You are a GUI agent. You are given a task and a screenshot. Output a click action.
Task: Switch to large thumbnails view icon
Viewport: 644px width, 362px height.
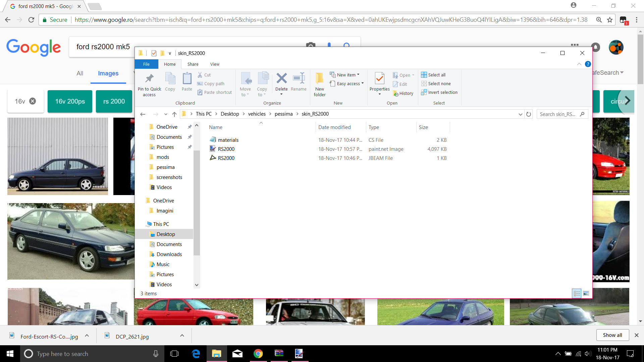coord(586,293)
